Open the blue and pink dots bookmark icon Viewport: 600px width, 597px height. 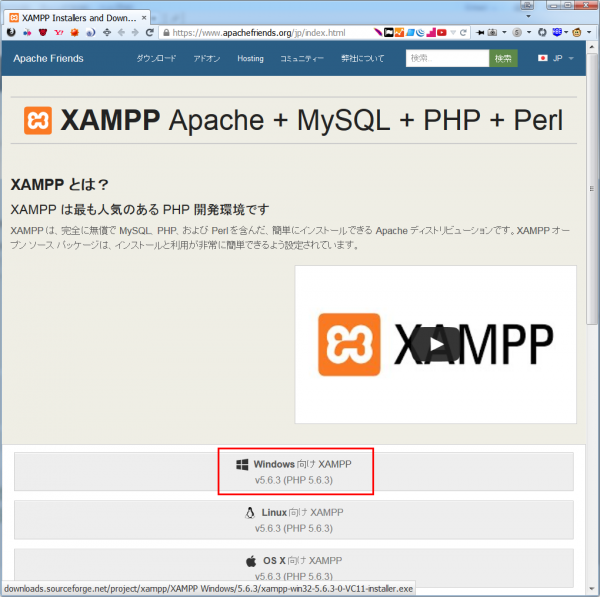[27, 33]
